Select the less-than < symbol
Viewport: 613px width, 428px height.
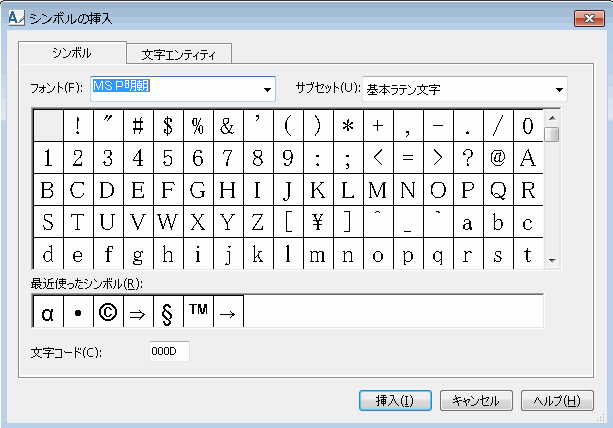tap(378, 158)
